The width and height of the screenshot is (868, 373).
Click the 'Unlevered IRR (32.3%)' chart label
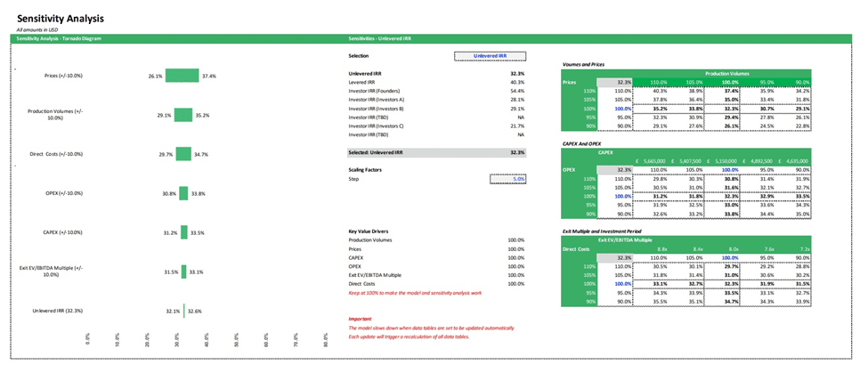[57, 311]
